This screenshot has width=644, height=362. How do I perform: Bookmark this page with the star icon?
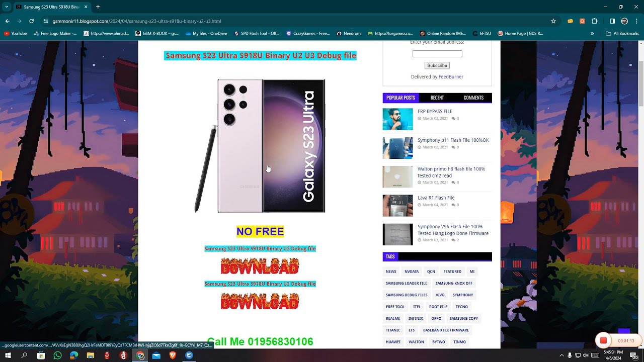(553, 21)
